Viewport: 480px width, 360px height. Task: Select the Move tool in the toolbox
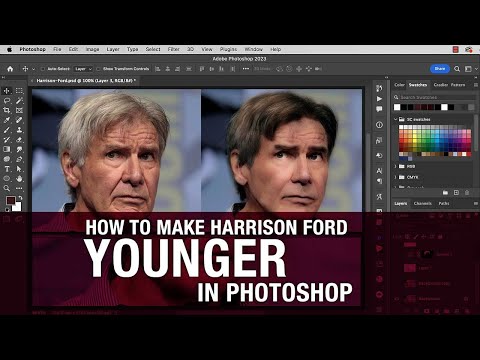coord(7,91)
